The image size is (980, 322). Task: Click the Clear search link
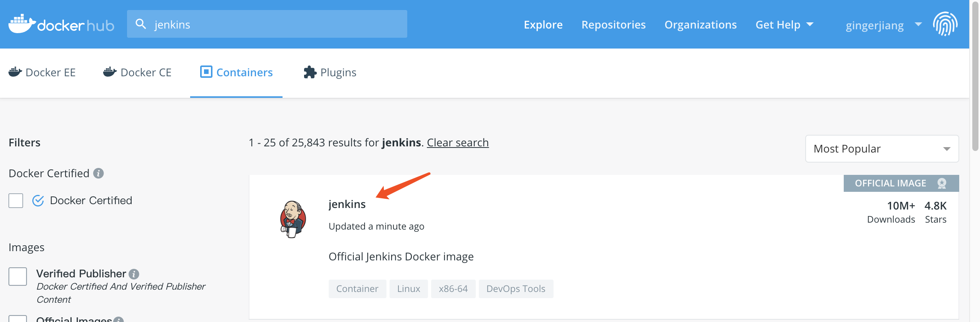458,143
